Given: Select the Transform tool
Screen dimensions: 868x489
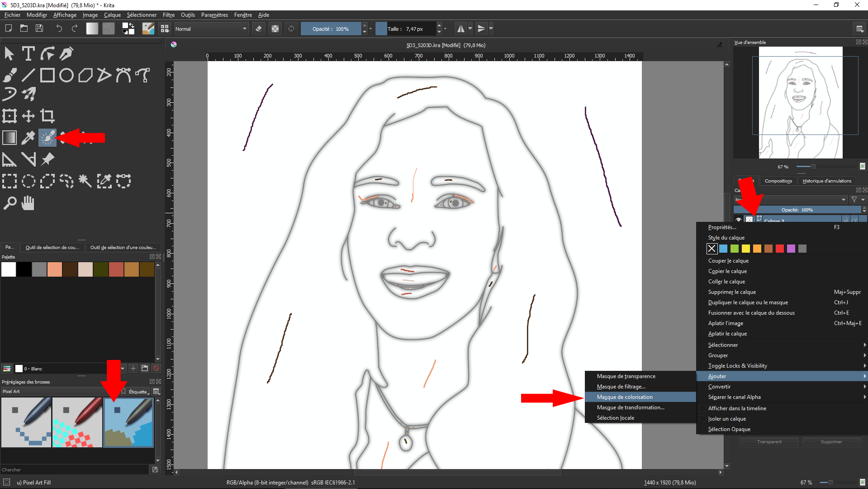Looking at the screenshot, I should point(9,116).
